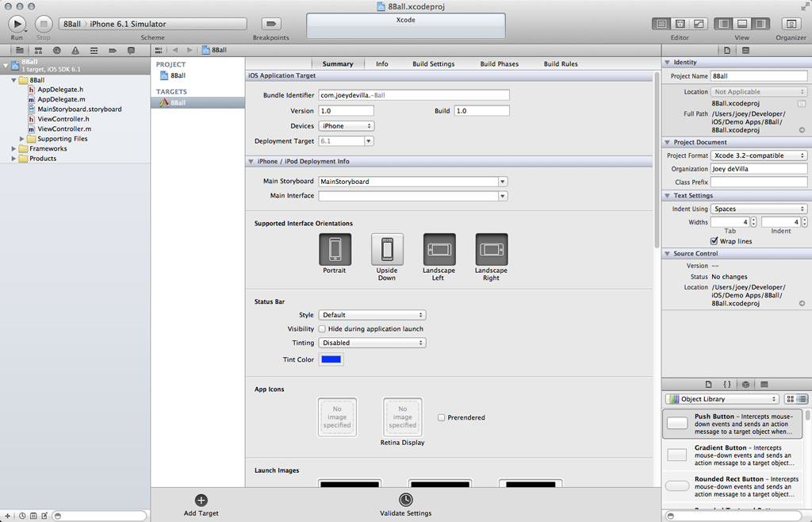Click the Stop button in toolbar
The width and height of the screenshot is (812, 522).
click(x=44, y=24)
